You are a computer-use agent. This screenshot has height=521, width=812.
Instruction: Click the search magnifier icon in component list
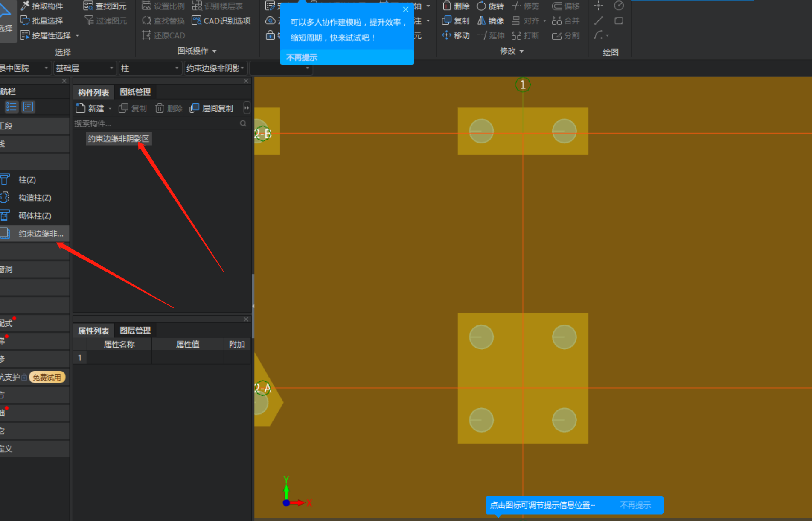coord(243,123)
